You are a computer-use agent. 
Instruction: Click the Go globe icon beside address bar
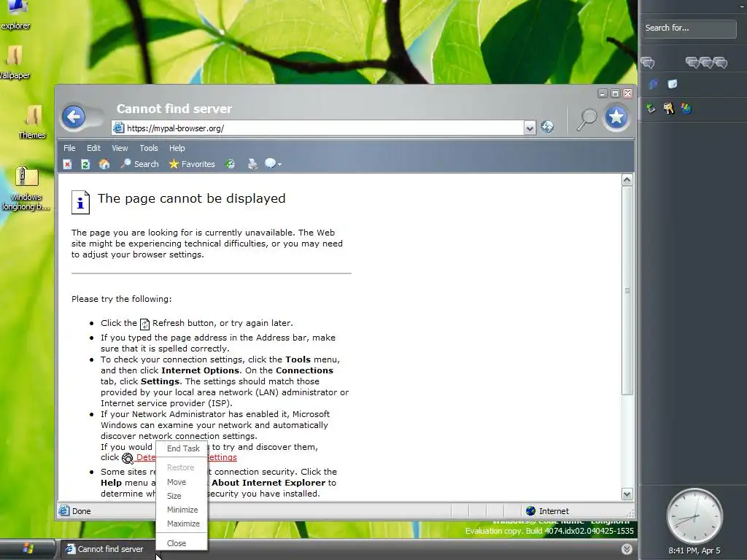pos(547,127)
